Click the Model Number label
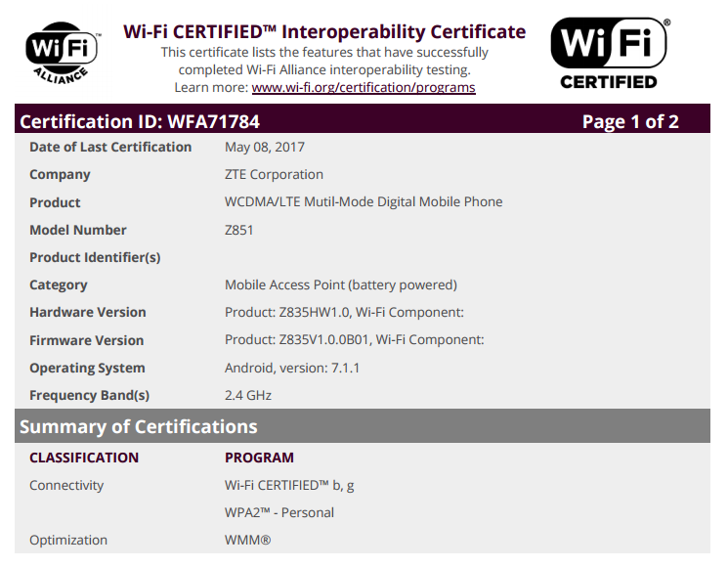728x568 pixels. 78,230
